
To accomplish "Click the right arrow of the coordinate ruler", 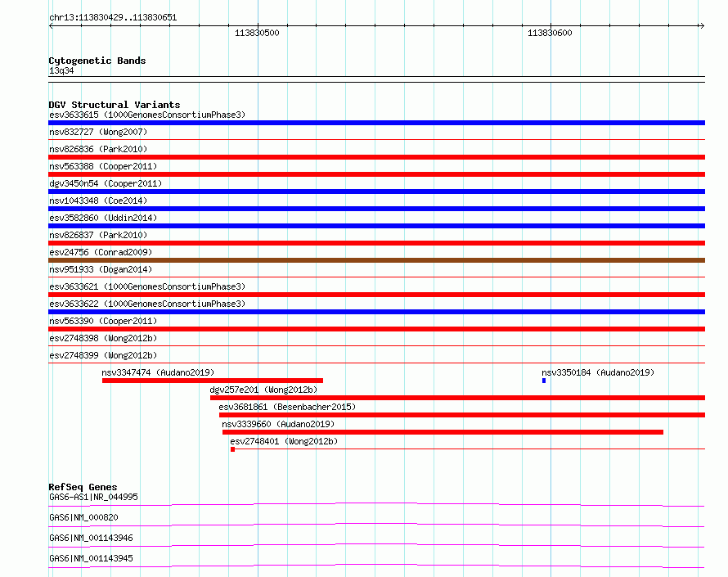I will click(702, 26).
